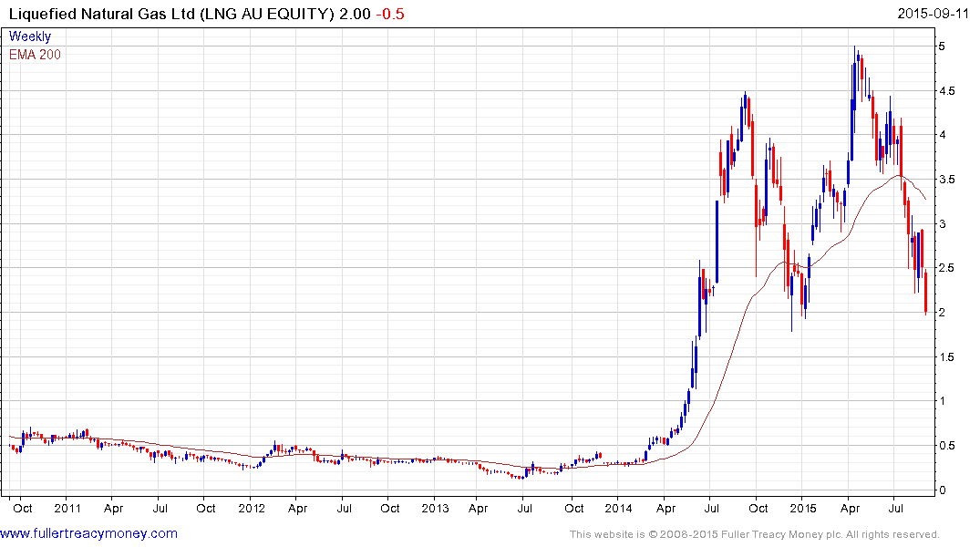
Task: Click the 'Weekly' interval label
Action: point(30,36)
